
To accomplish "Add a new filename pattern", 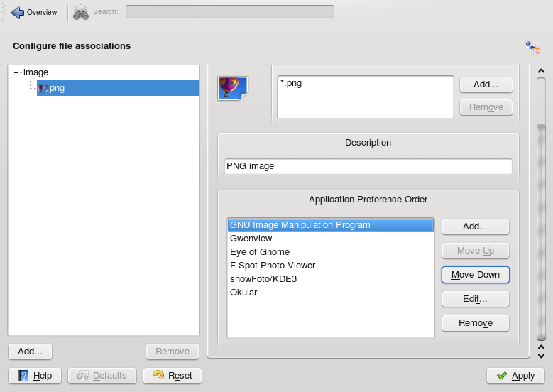I will click(486, 84).
